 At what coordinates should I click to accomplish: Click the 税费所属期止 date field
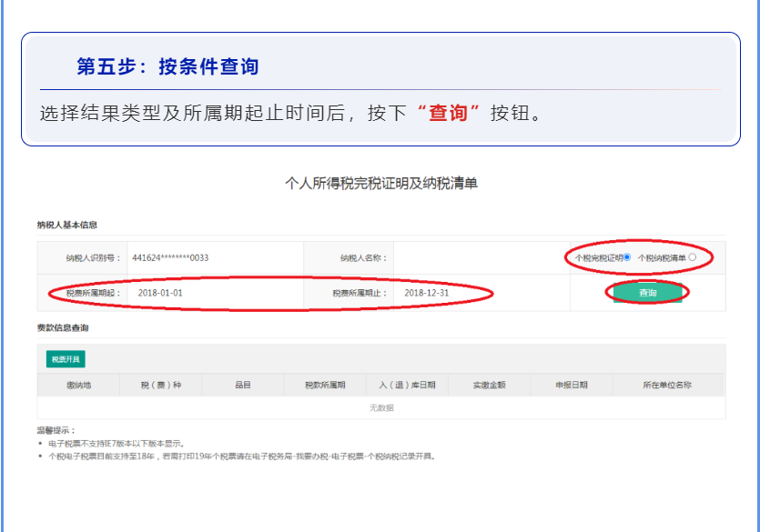473,293
